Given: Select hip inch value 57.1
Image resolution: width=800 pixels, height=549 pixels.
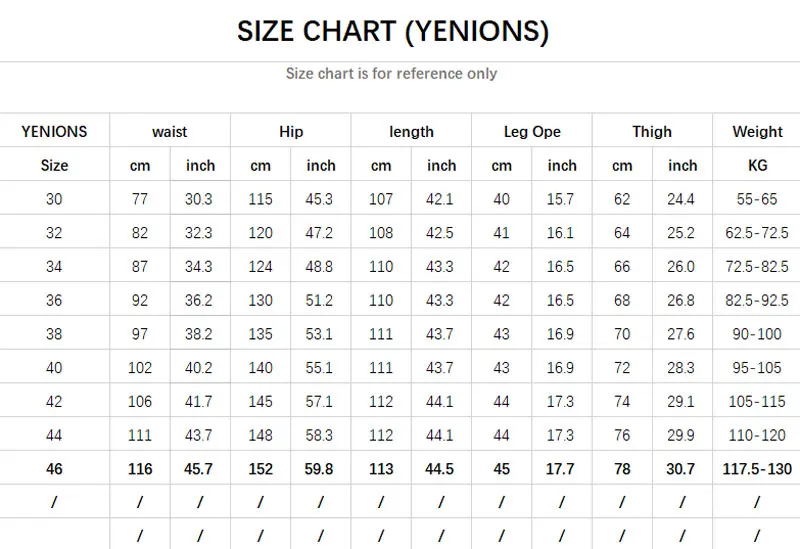Looking at the screenshot, I should tap(319, 402).
